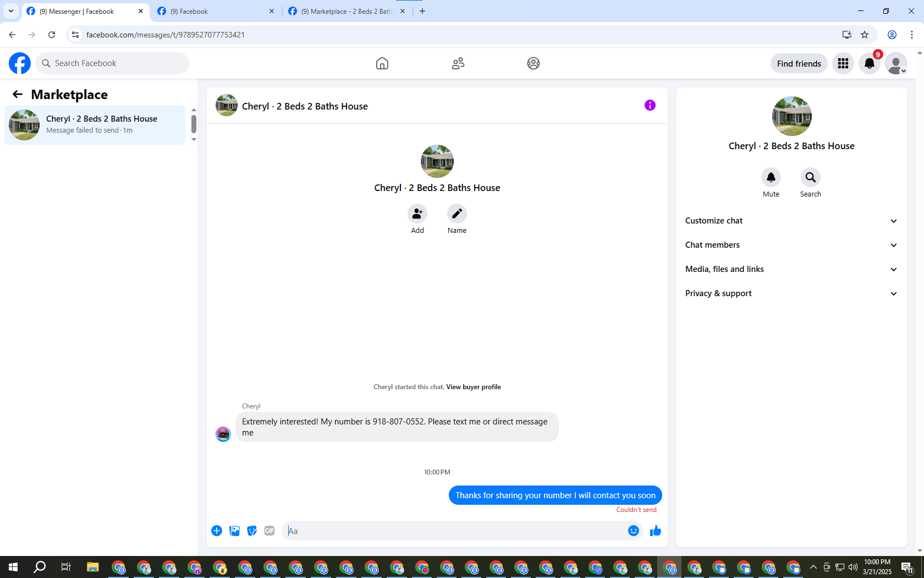Click the Couldn't send error text
This screenshot has width=924, height=578.
[636, 510]
